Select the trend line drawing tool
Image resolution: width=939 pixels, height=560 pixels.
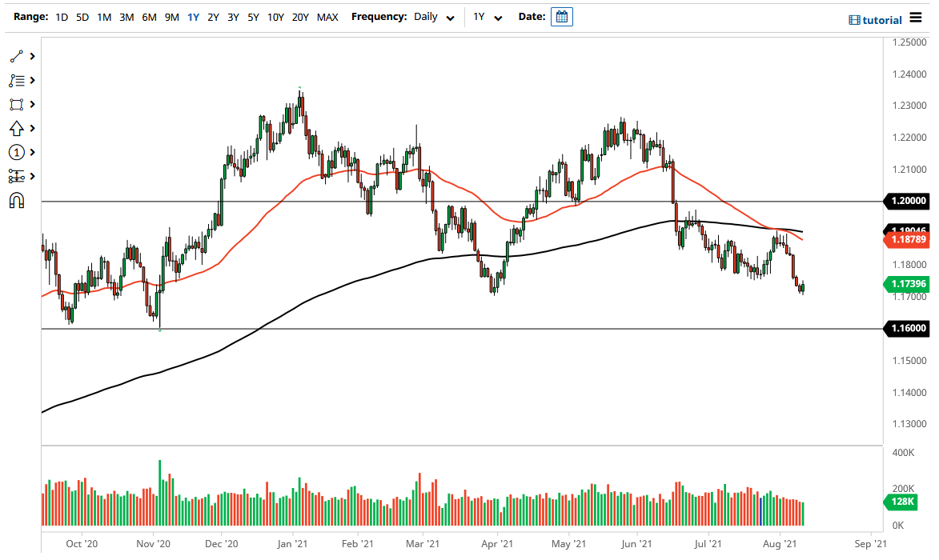16,56
